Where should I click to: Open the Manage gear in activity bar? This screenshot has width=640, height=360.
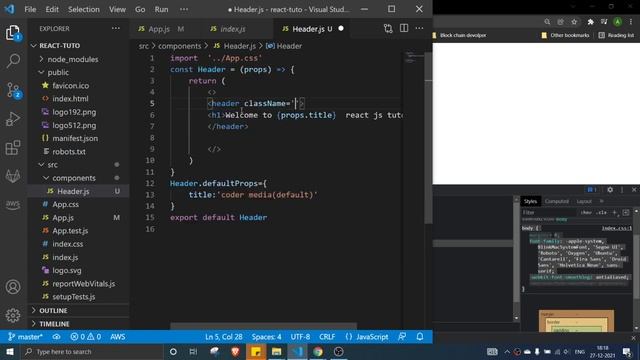tap(13, 315)
